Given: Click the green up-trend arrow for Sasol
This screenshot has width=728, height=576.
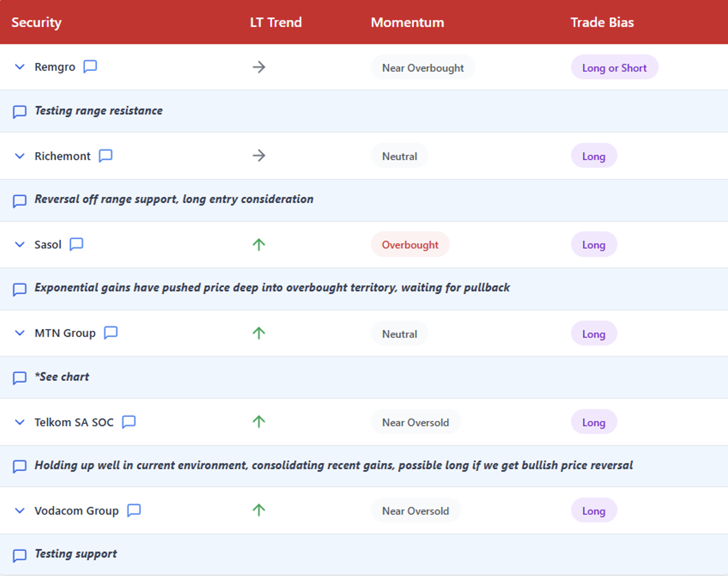Looking at the screenshot, I should click(x=259, y=244).
